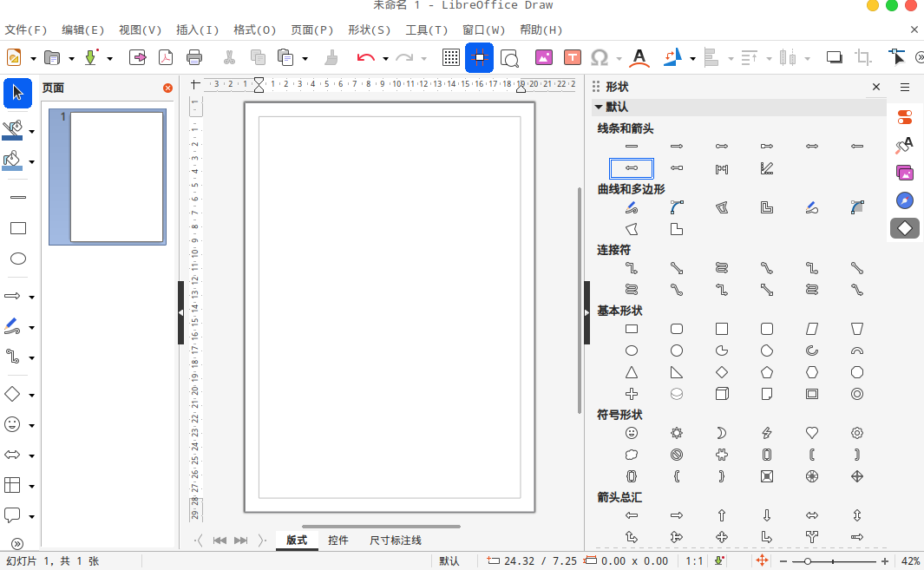The height and width of the screenshot is (570, 924).
Task: Close the 页面 panel with the red X button
Action: tap(167, 88)
